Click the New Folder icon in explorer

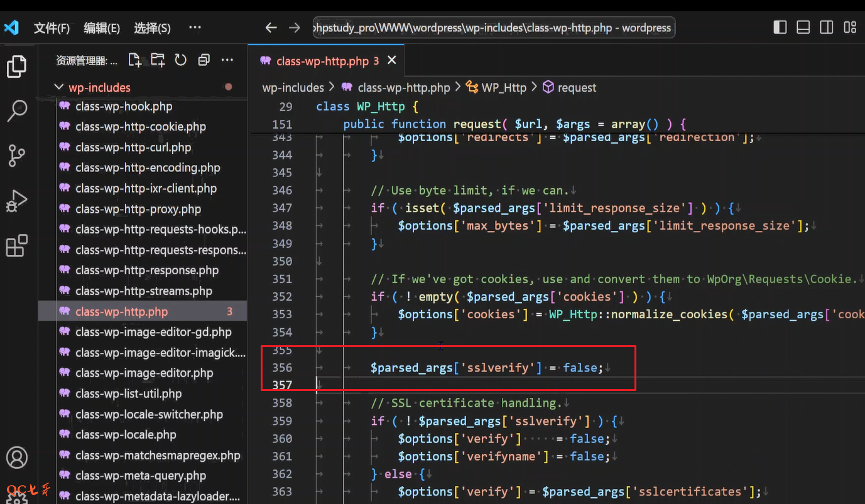pyautogui.click(x=157, y=60)
